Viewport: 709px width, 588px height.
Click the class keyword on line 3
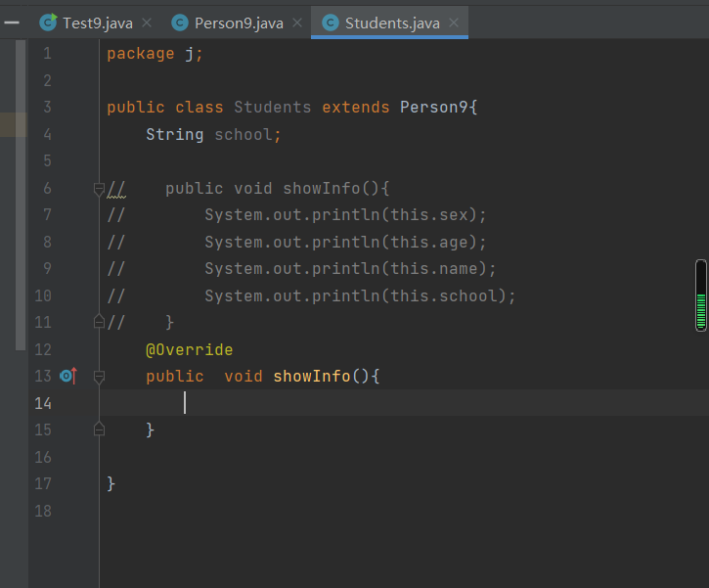pyautogui.click(x=199, y=108)
